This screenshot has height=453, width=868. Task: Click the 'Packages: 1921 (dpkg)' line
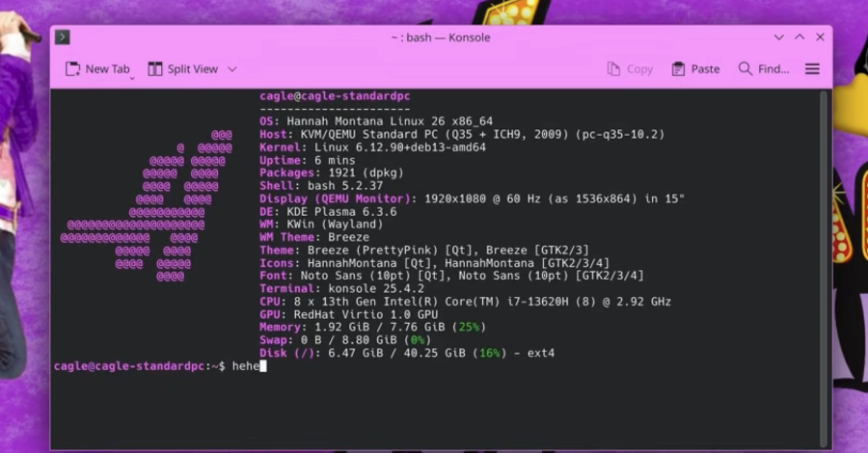tap(332, 173)
